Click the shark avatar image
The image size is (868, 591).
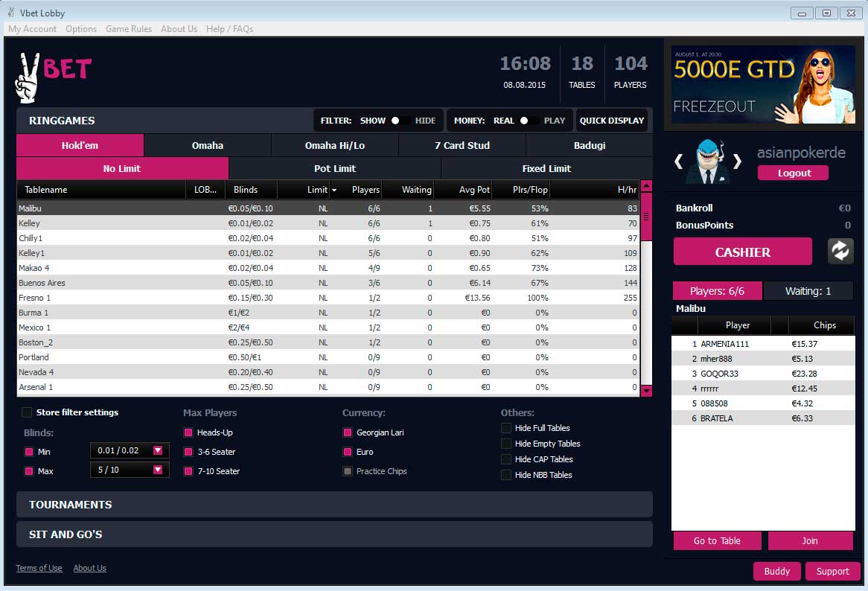coord(708,161)
